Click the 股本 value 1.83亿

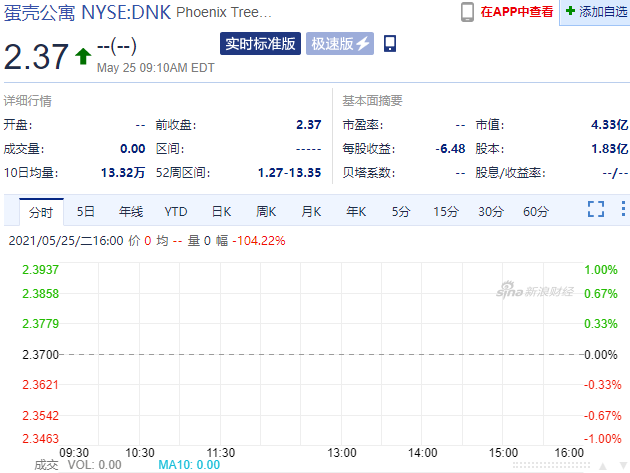tap(610, 149)
